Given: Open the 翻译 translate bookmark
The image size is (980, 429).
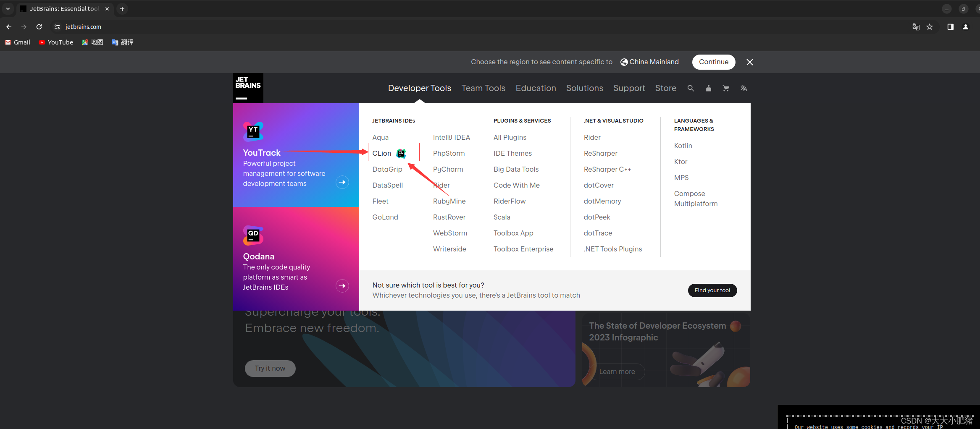Looking at the screenshot, I should pos(123,42).
